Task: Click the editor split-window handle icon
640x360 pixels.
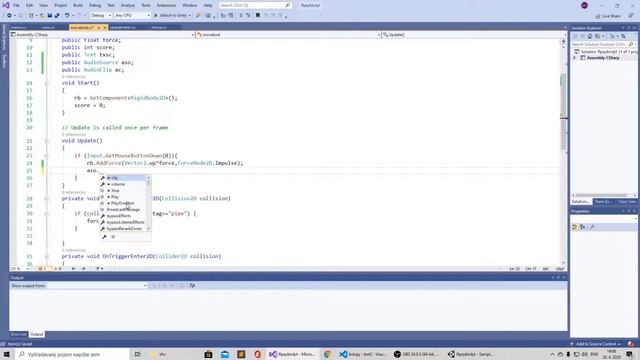Action: [564, 41]
